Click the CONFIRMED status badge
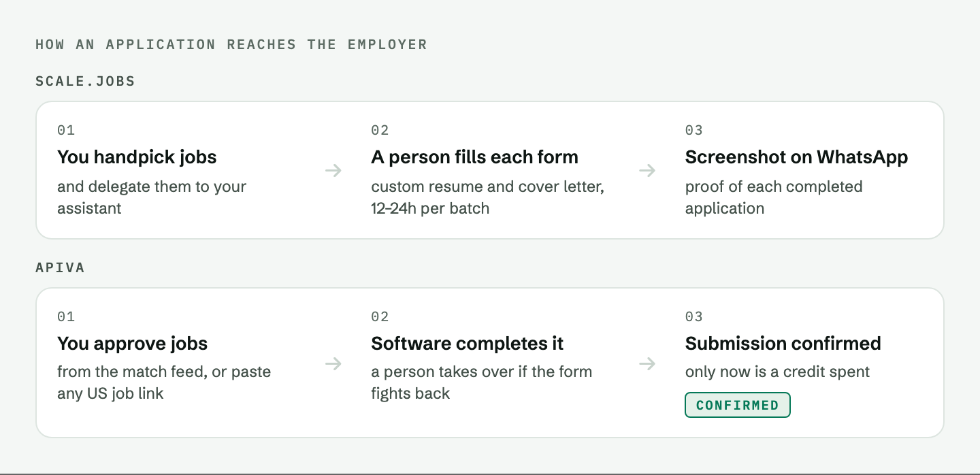This screenshot has height=475, width=980. point(737,405)
